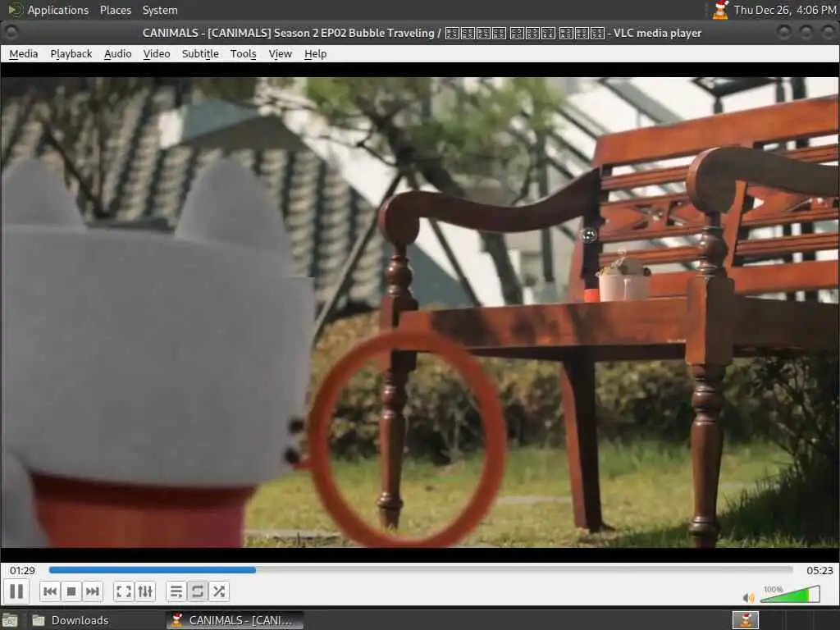
Task: Click the video display area
Action: click(420, 313)
